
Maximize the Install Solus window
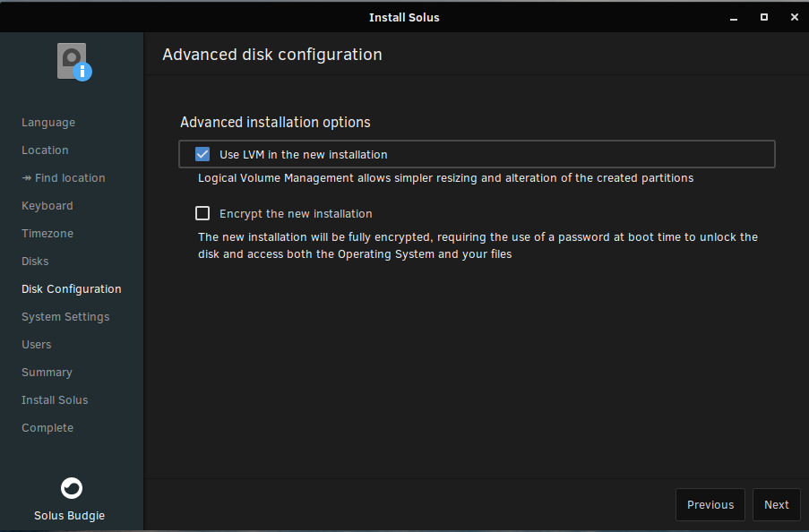pyautogui.click(x=763, y=18)
